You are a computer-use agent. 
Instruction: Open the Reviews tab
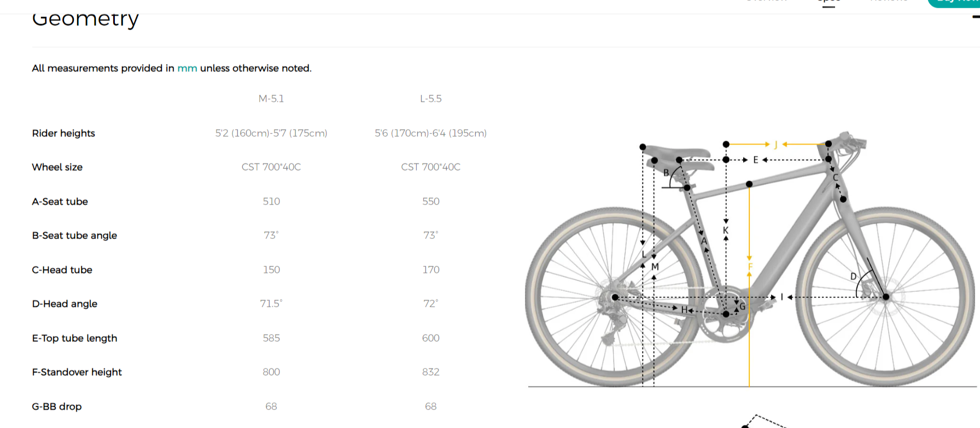(889, 2)
